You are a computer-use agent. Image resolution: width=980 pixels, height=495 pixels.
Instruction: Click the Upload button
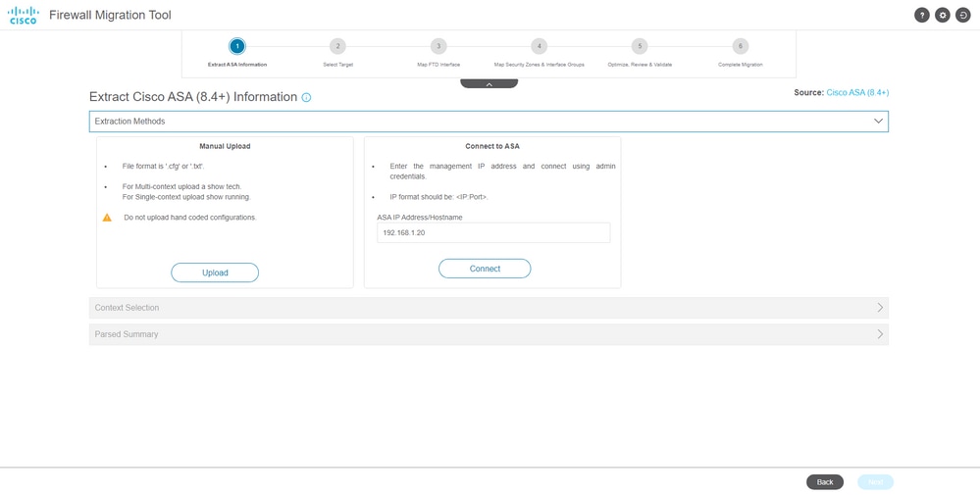coord(215,272)
